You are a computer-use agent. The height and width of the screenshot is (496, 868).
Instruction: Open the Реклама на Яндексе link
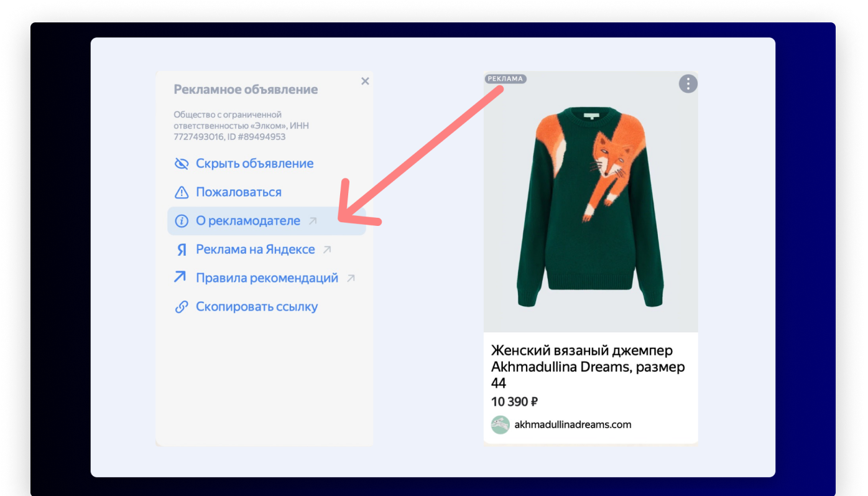coord(255,249)
